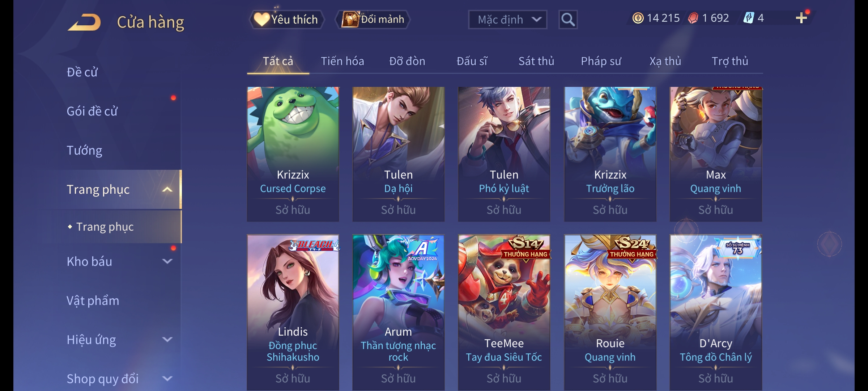Viewport: 868px width, 391px height.
Task: Expand the Hiệu ứng sidebar section
Action: click(x=167, y=340)
